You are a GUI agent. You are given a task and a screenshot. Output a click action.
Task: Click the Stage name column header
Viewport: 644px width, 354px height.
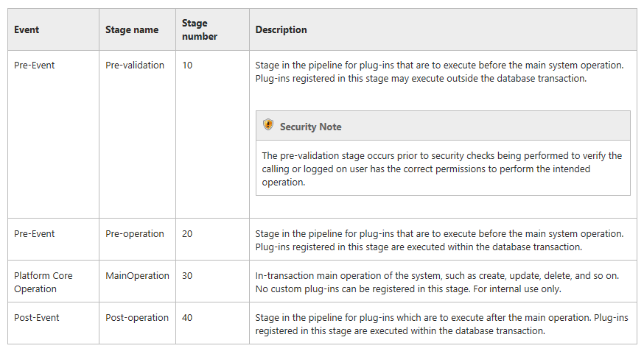point(132,29)
